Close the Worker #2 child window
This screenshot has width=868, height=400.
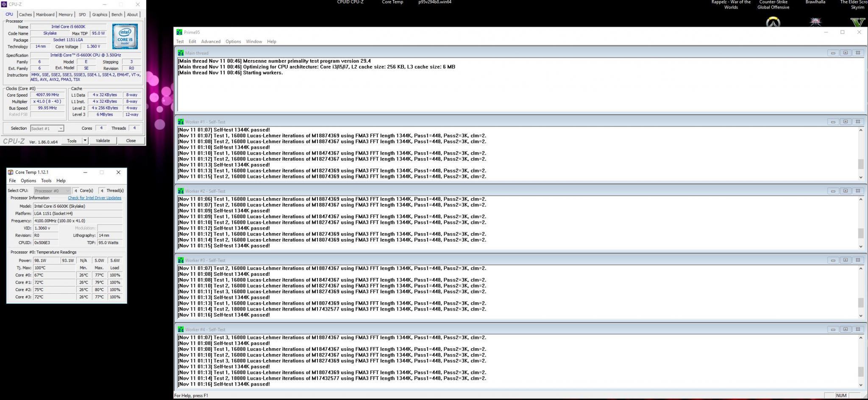tap(857, 191)
